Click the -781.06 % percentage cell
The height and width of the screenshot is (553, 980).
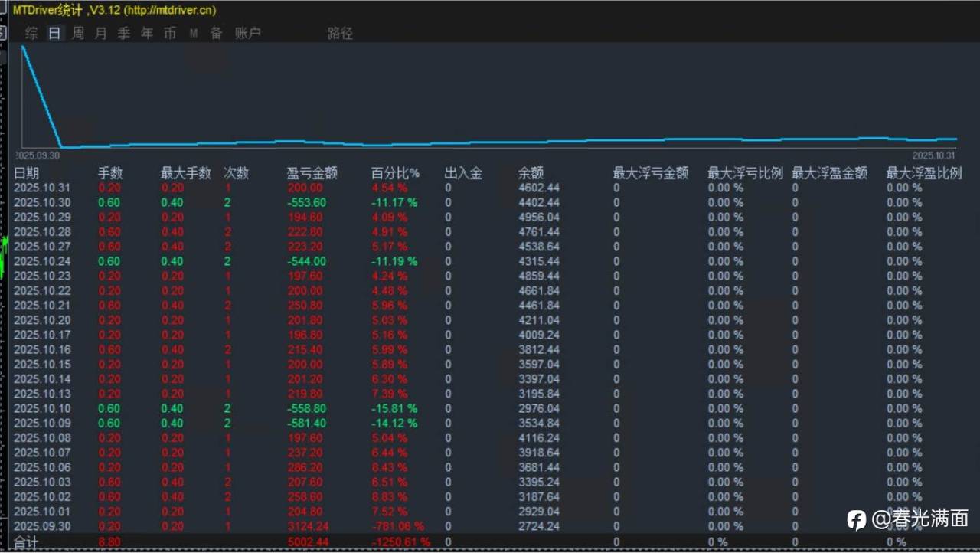tap(397, 526)
